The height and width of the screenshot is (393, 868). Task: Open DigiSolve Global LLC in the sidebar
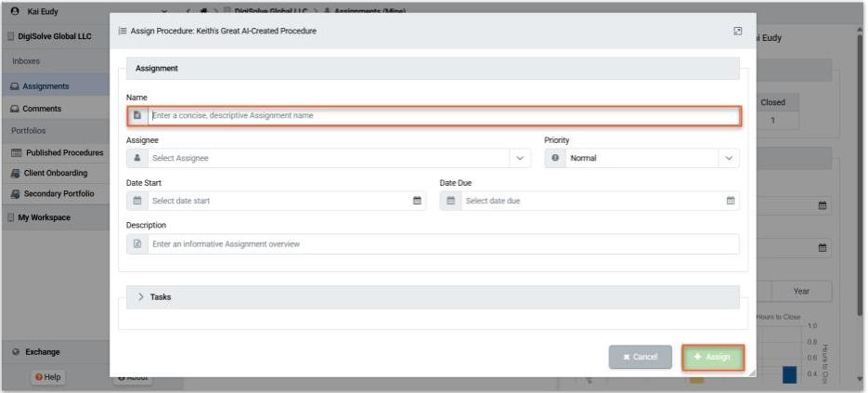click(x=54, y=36)
